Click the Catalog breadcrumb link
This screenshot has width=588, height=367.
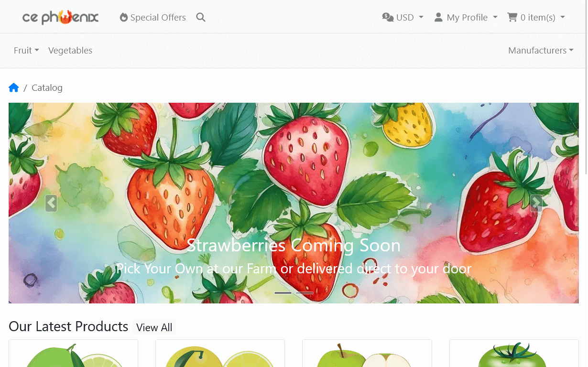click(47, 87)
